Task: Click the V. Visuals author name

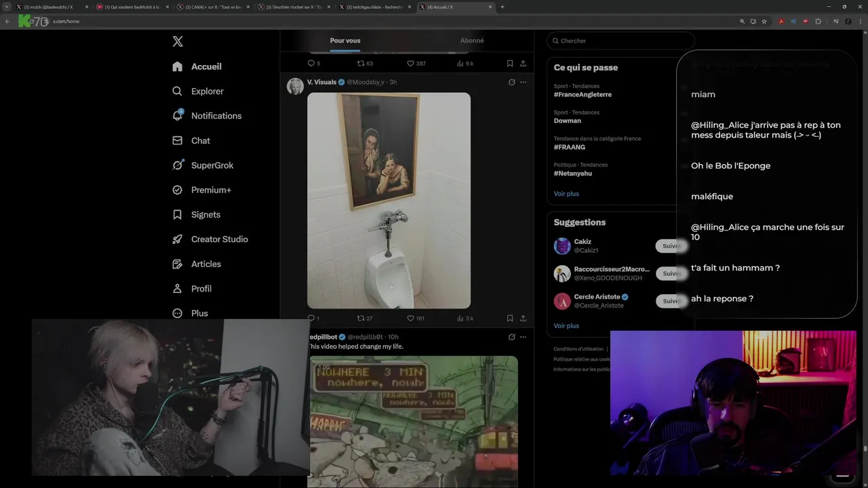Action: tap(321, 82)
